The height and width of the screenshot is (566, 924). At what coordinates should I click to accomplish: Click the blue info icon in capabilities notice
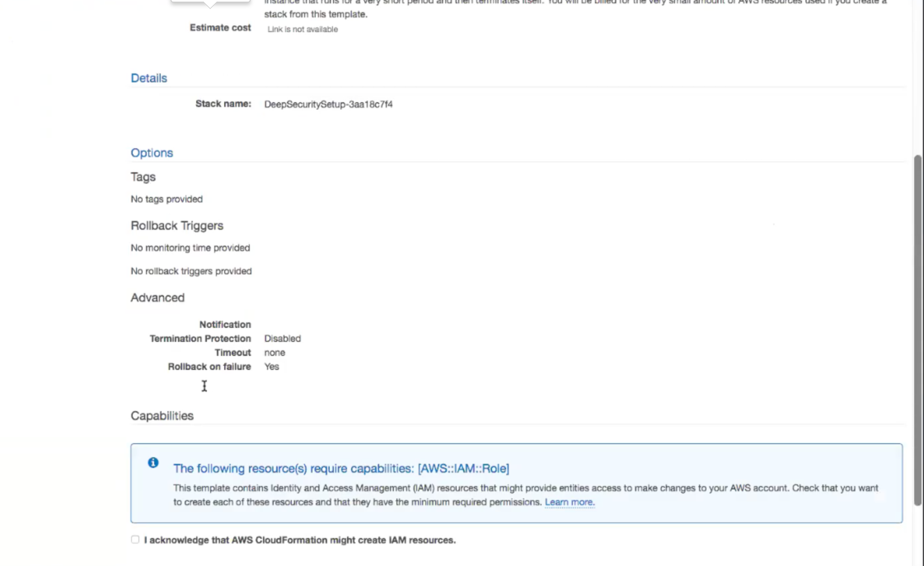point(153,463)
